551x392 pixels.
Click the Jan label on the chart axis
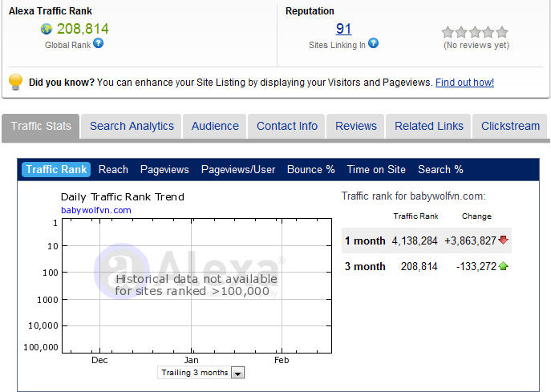tap(192, 360)
